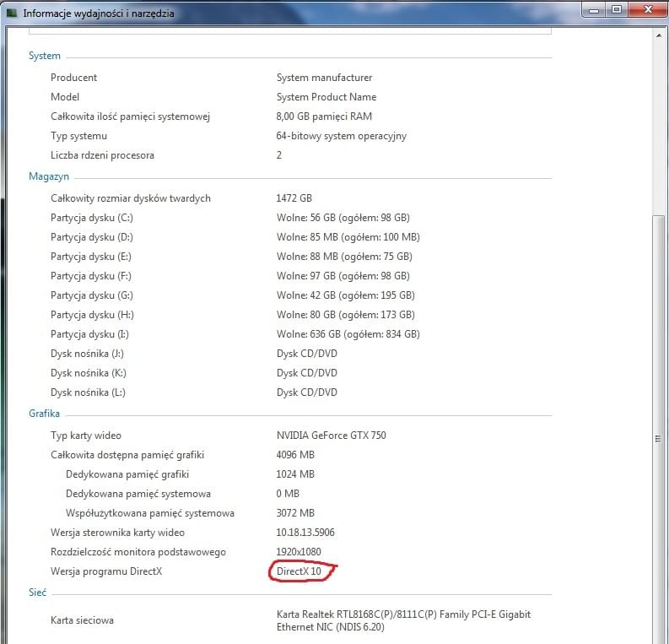Maximize the Informacje wydajności window
Screen dimensions: 669x644
pyautogui.click(x=616, y=10)
